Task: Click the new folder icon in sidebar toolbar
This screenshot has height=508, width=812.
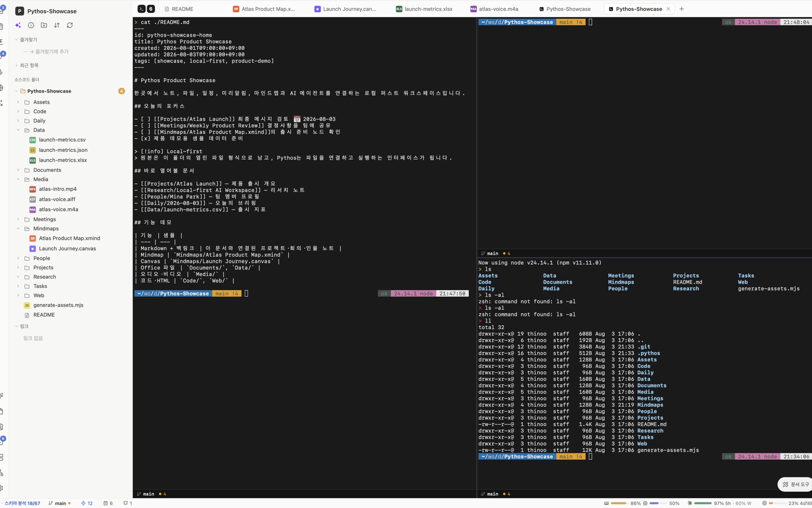Action: [x=44, y=25]
